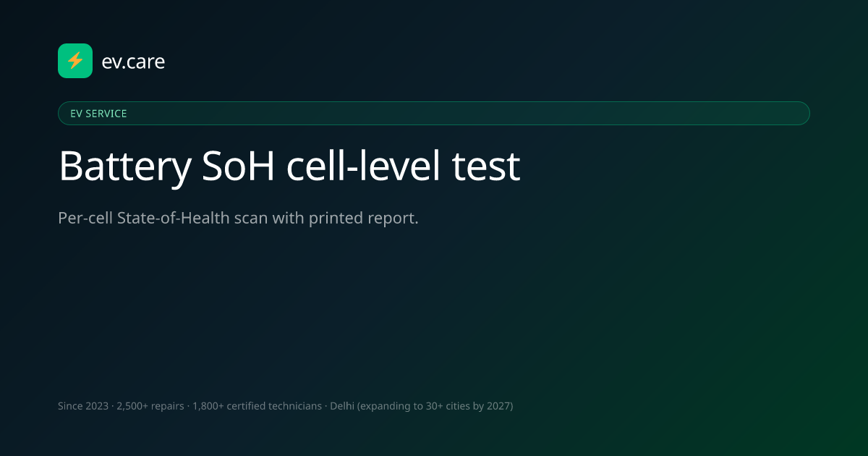Open the ev.care brand name link
The height and width of the screenshot is (456, 868).
(134, 62)
